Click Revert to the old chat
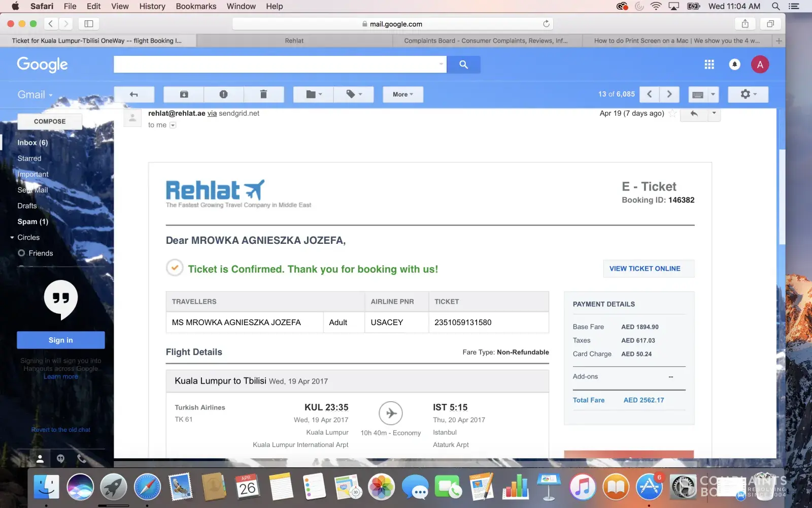Image resolution: width=812 pixels, height=508 pixels. [61, 430]
